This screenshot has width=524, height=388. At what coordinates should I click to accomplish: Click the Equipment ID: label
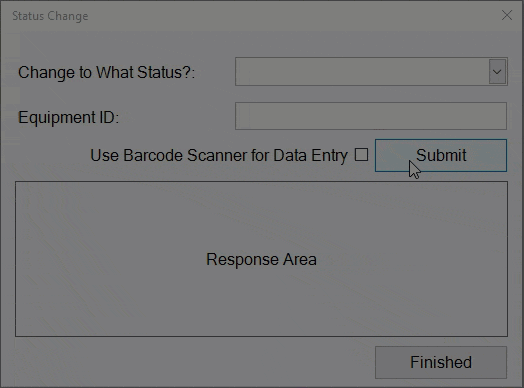pyautogui.click(x=69, y=117)
